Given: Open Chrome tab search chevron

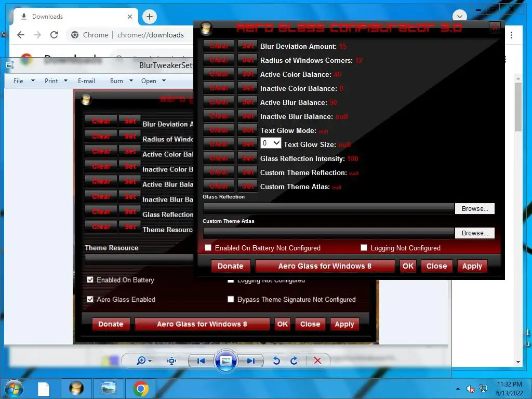Looking at the screenshot, I should (460, 16).
